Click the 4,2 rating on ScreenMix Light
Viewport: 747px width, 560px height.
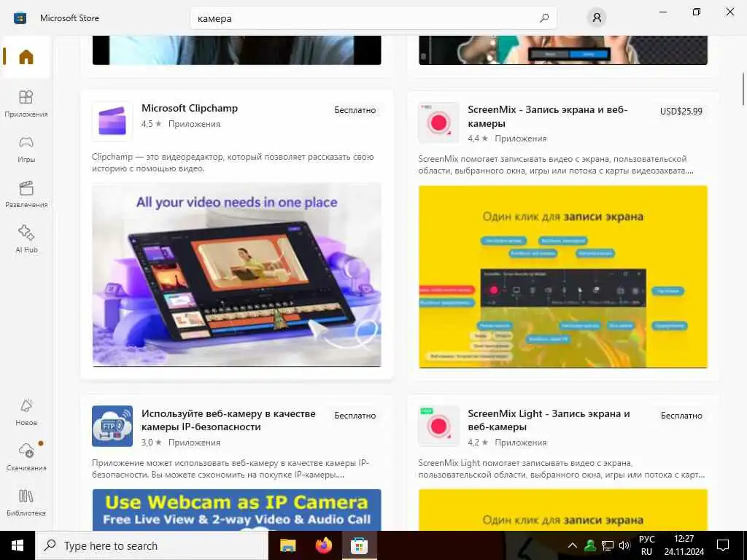point(477,443)
